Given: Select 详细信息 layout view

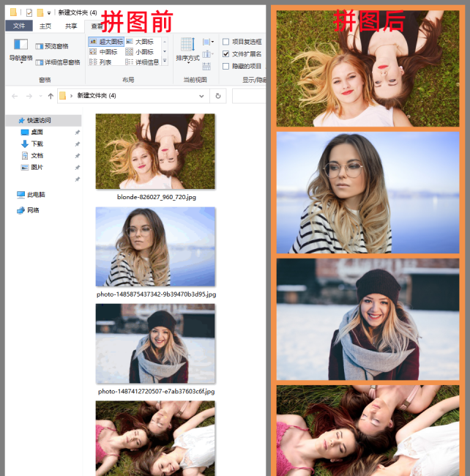Looking at the screenshot, I should click(x=142, y=62).
